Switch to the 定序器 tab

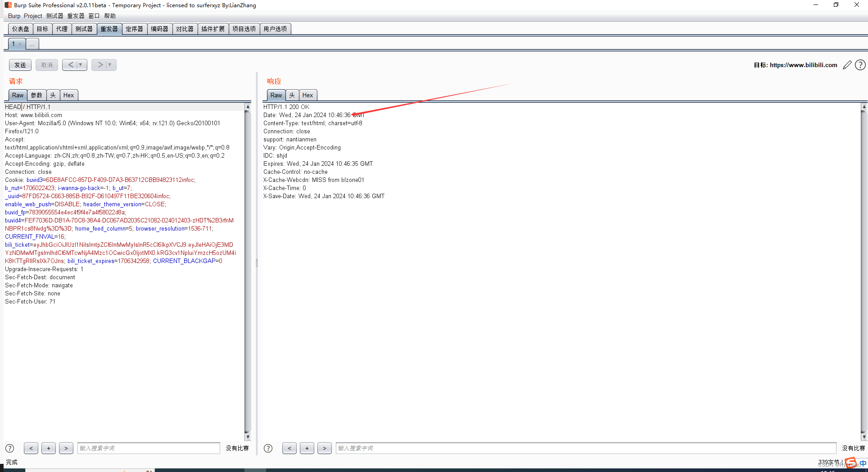(x=134, y=29)
